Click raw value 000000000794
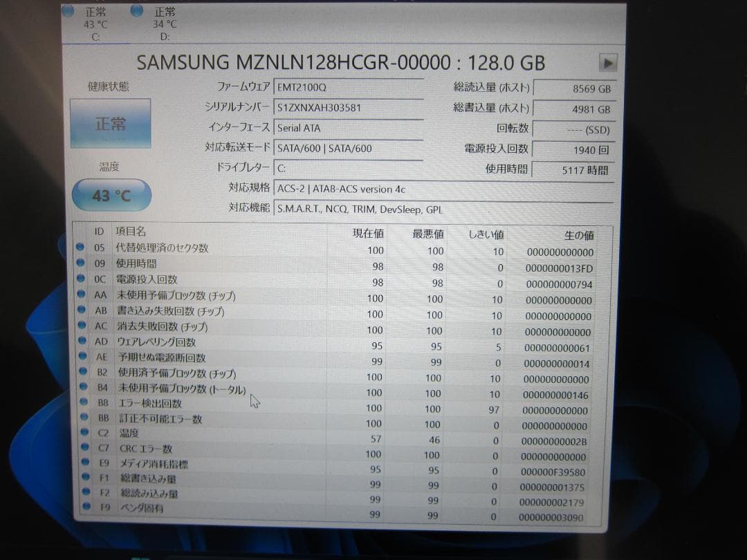The width and height of the screenshot is (747, 560). tap(560, 285)
